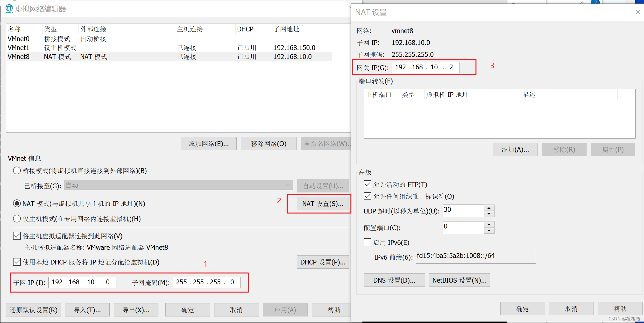Click the 重命名网络(W) button
This screenshot has height=323, width=644.
pyautogui.click(x=326, y=143)
